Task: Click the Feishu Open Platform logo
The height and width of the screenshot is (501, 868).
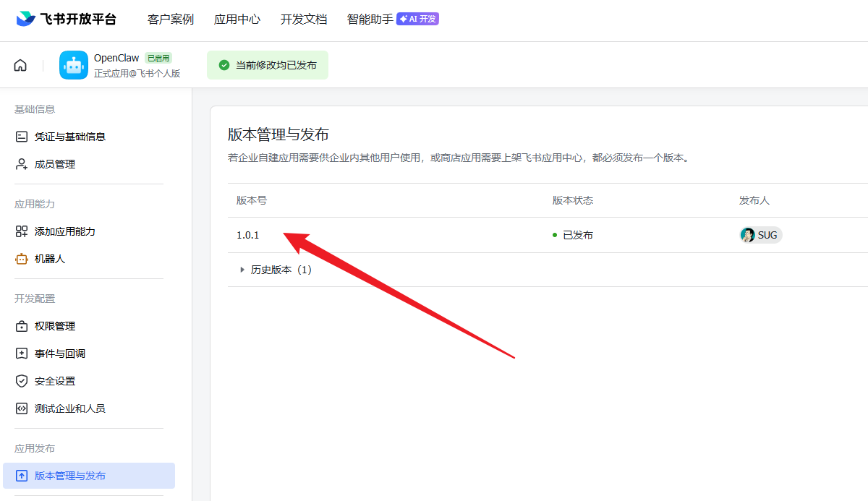Action: [x=66, y=20]
